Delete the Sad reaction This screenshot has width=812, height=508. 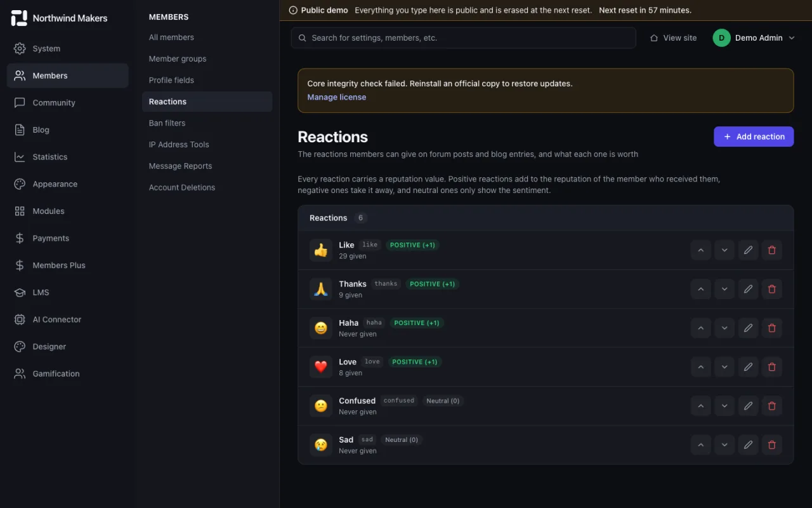pos(772,445)
